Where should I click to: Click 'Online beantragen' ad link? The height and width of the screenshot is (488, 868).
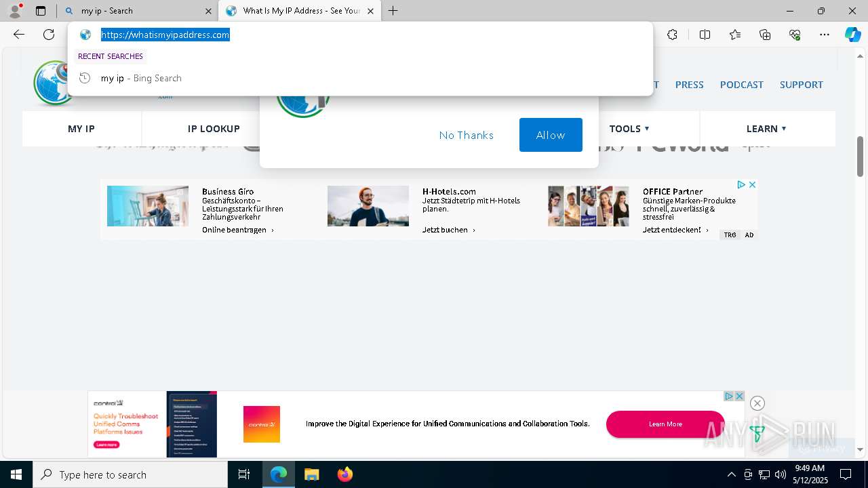[237, 230]
